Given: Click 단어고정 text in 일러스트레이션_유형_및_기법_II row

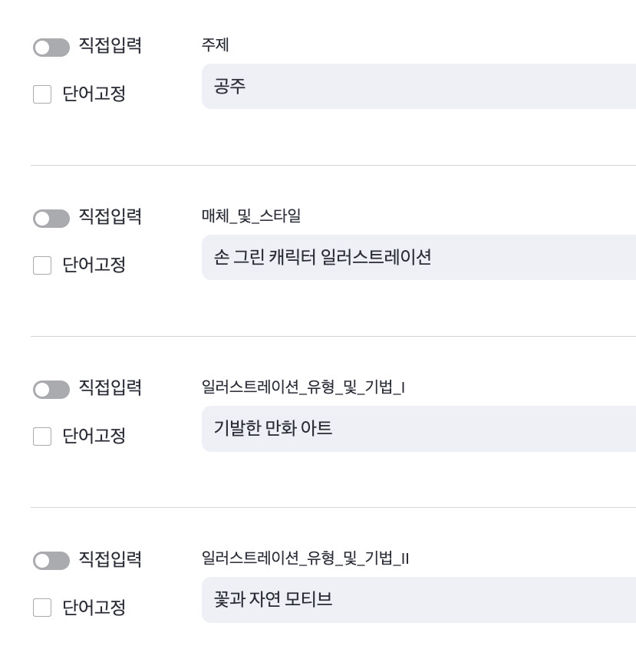Looking at the screenshot, I should pos(94,607).
